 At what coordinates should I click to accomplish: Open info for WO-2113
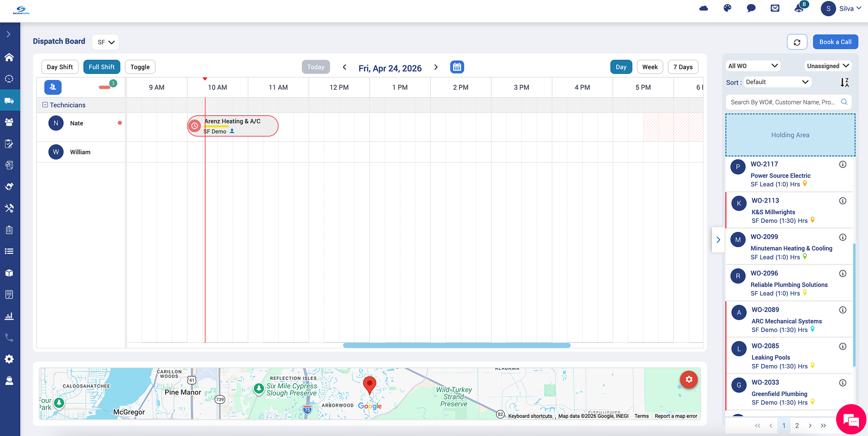(843, 201)
